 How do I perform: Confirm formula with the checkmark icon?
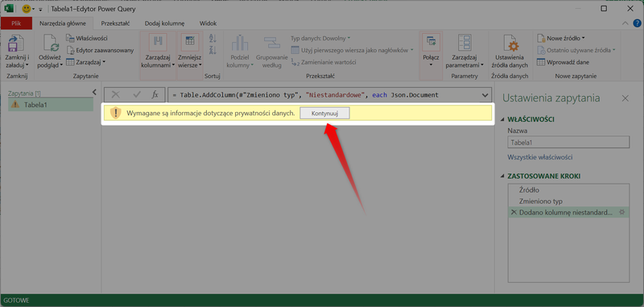tap(137, 94)
